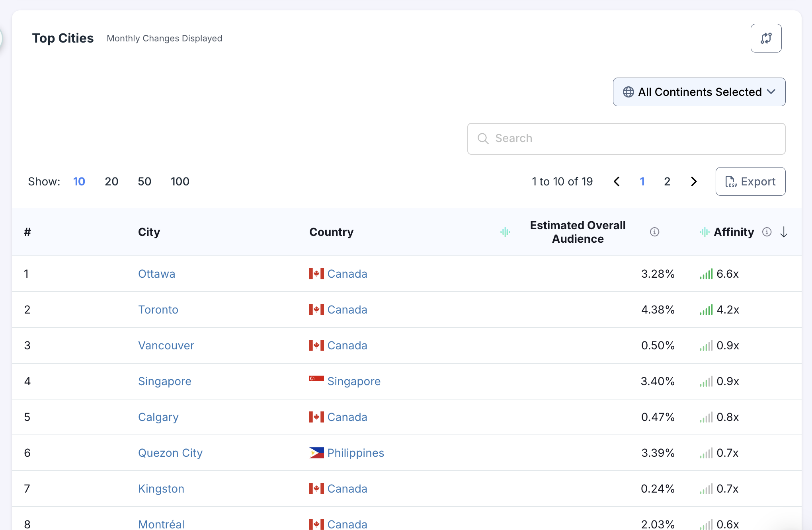Open the Canada link in Ottawa row
The height and width of the screenshot is (530, 812).
click(x=347, y=274)
